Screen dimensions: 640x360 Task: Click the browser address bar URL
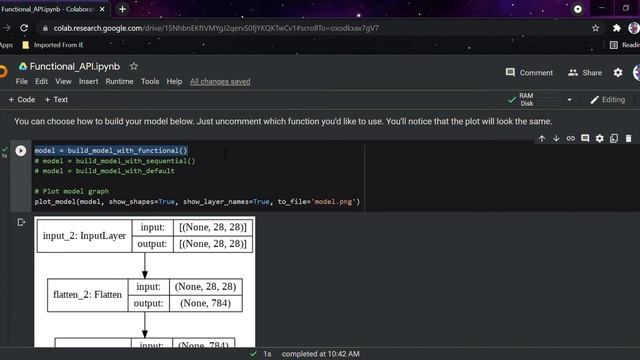click(216, 28)
